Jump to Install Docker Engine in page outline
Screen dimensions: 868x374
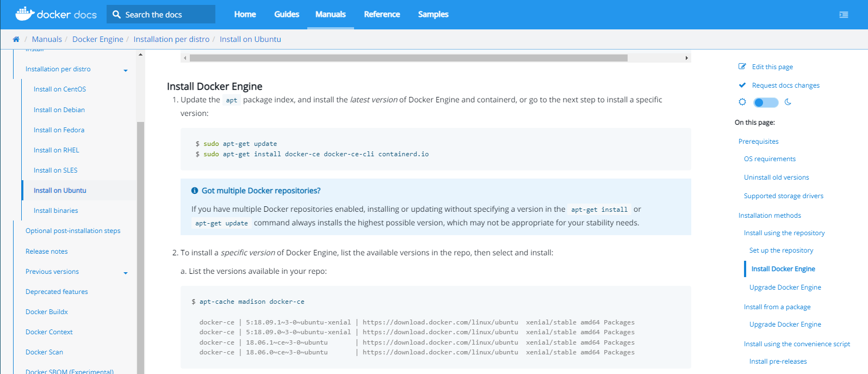coord(783,269)
